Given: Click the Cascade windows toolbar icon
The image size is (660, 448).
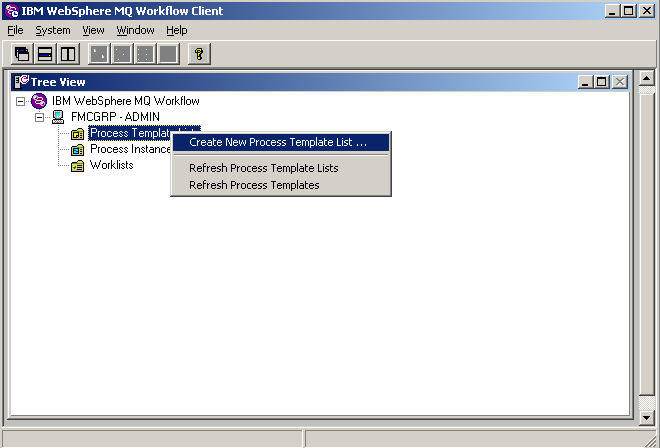Looking at the screenshot, I should pyautogui.click(x=22, y=54).
